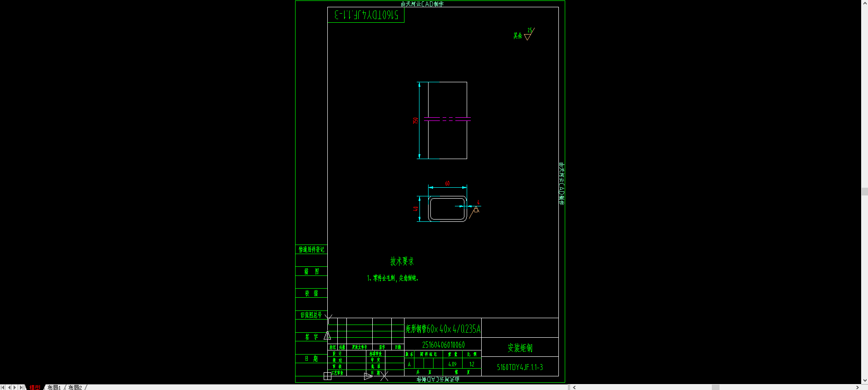Jump to the first layout tab arrow
The image size is (868, 390).
[x=3, y=387]
